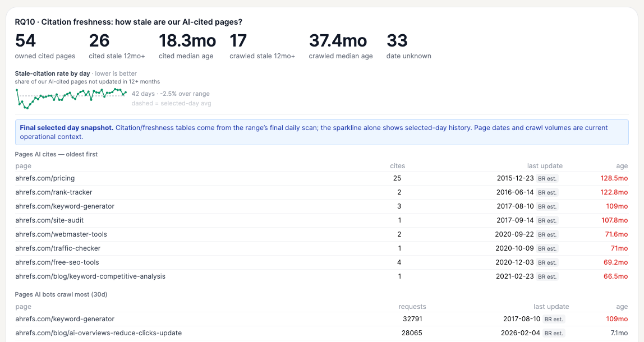Click the 122.8mo age value
This screenshot has width=644, height=342.
coord(614,192)
